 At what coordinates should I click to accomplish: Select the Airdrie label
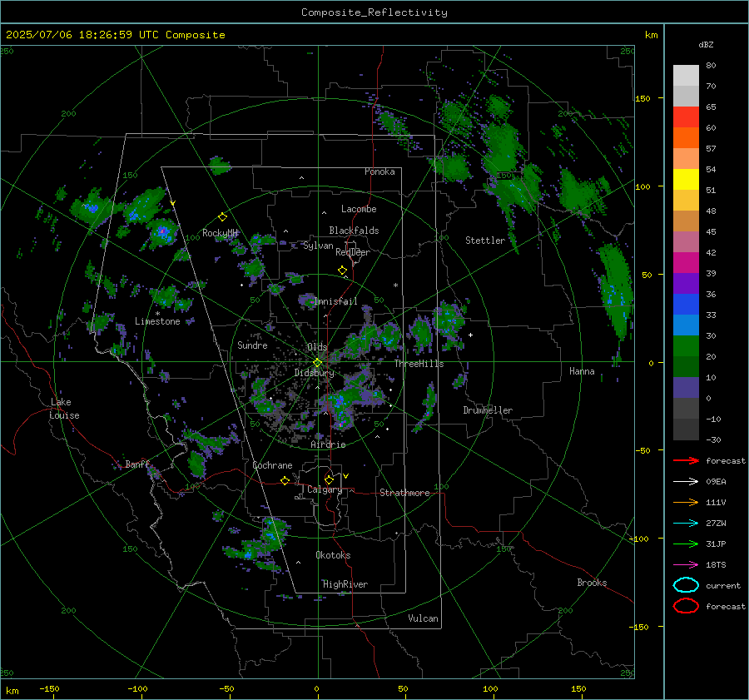pyautogui.click(x=328, y=444)
